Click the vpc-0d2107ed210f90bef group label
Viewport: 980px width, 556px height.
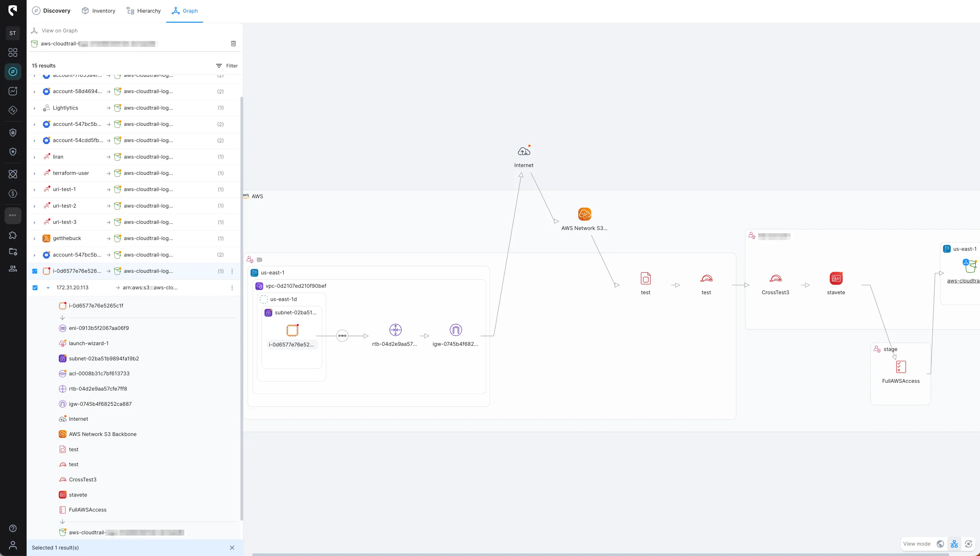pos(296,286)
